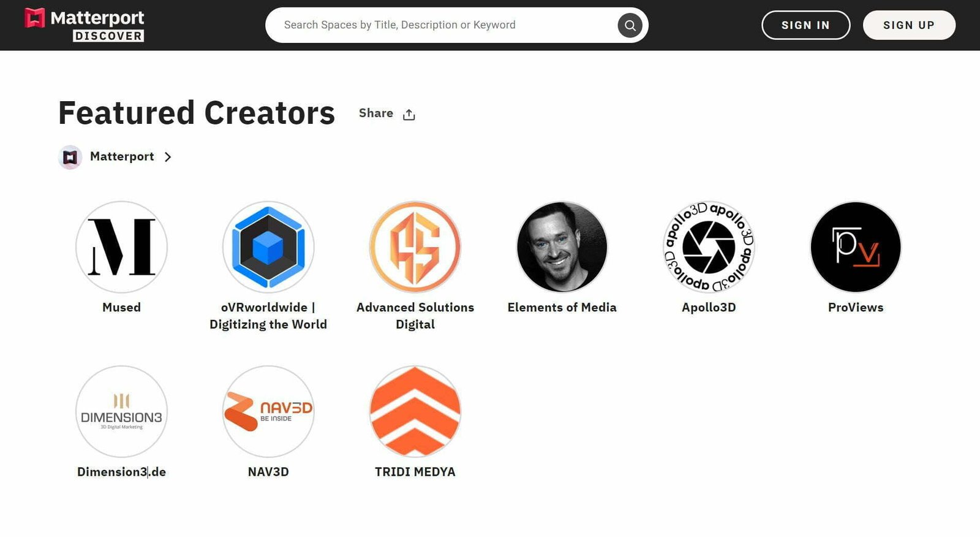Click the Sign In button

(x=805, y=25)
